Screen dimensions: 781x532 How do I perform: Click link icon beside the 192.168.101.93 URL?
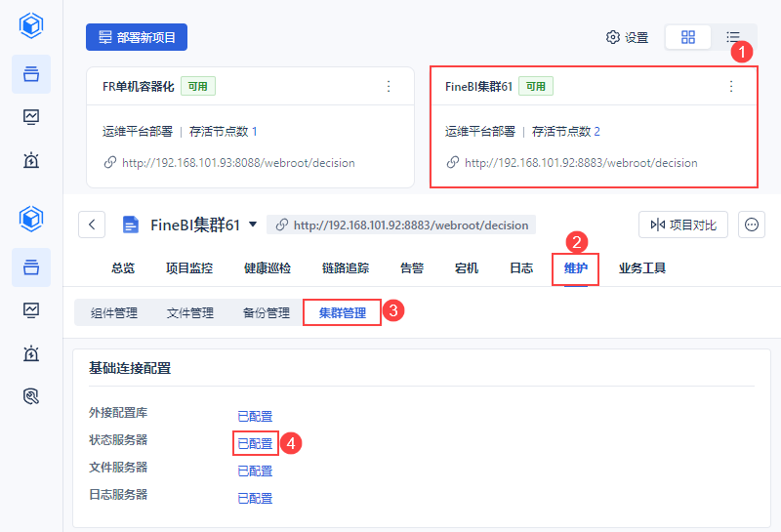coord(110,162)
